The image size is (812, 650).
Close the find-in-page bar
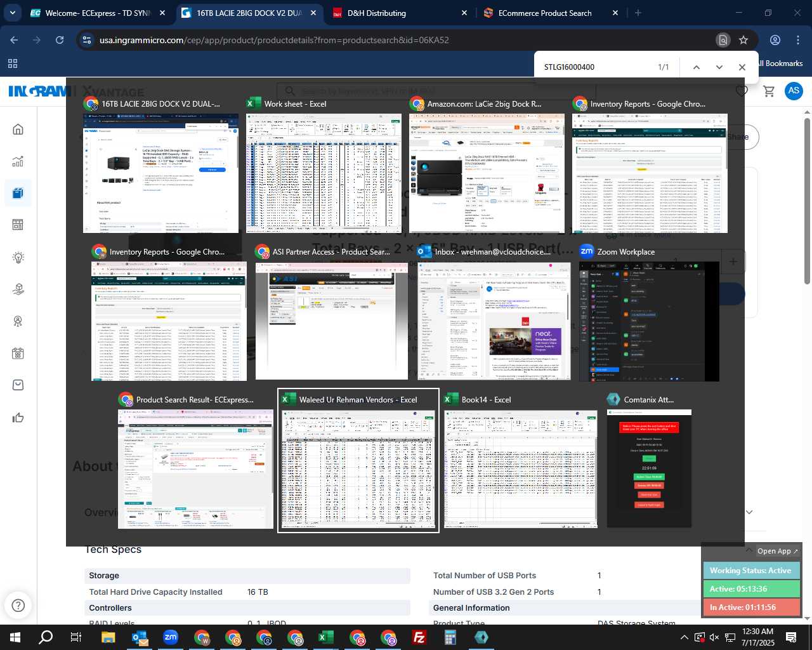pos(742,67)
